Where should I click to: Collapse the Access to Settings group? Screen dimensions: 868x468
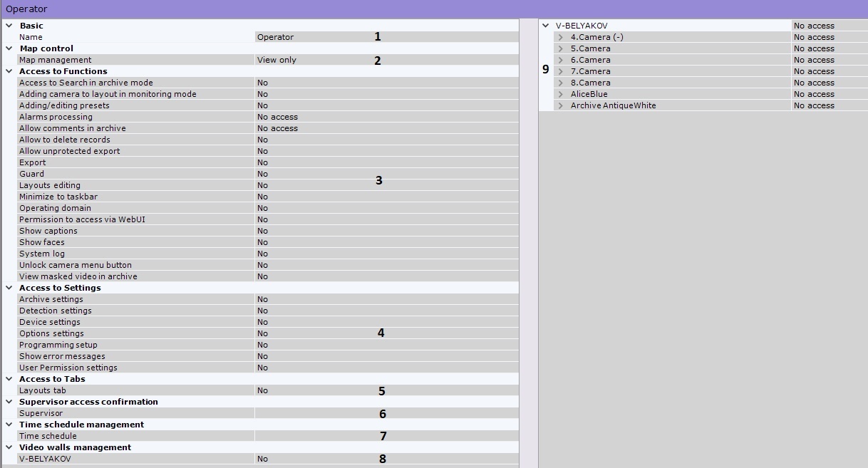point(9,288)
